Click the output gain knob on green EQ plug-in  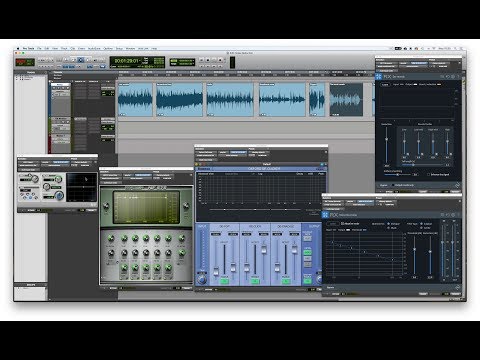186,206
